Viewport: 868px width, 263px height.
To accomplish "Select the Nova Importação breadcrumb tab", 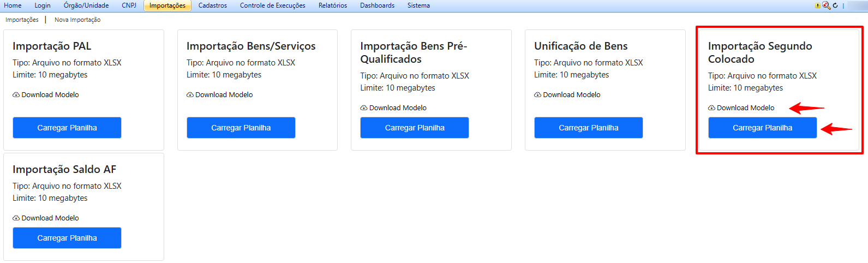I will (x=77, y=20).
